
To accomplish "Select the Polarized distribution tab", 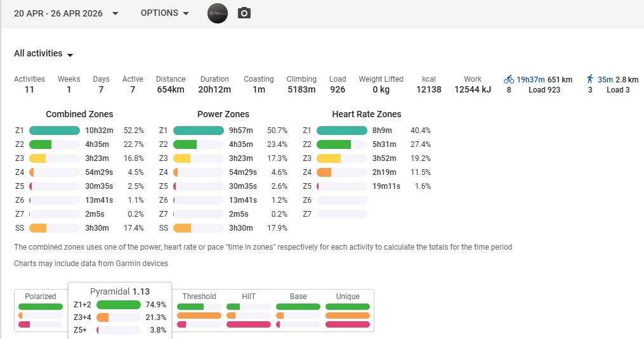I will [x=41, y=297].
